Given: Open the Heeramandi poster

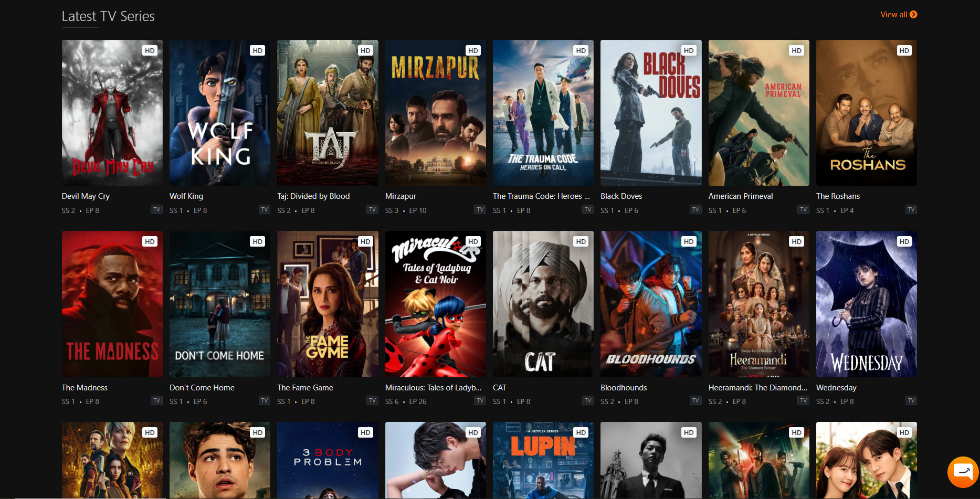Looking at the screenshot, I should (759, 304).
